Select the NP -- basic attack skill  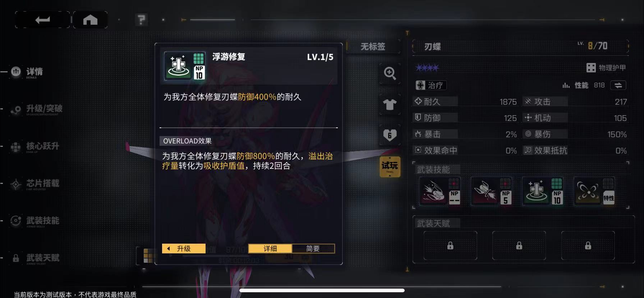click(440, 191)
